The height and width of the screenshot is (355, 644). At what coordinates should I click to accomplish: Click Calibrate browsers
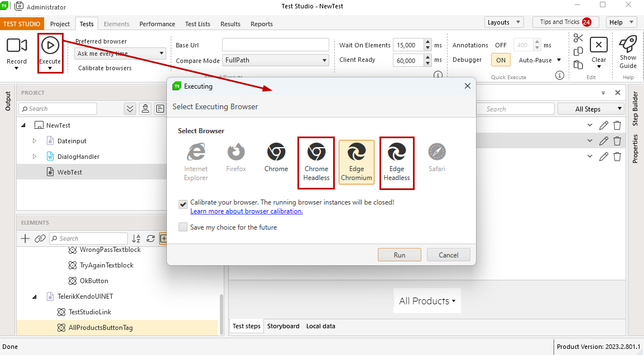point(105,68)
